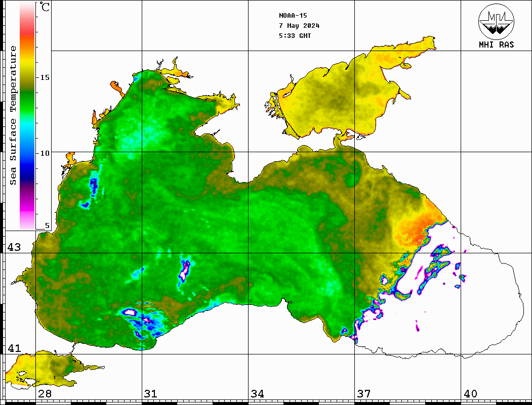Click longitude label '37'
The image size is (532, 405).
click(364, 394)
